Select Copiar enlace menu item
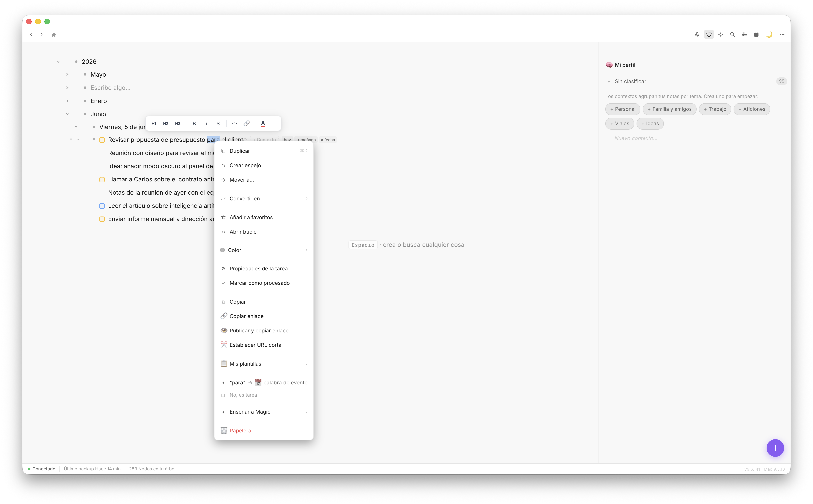The height and width of the screenshot is (504, 813). tap(264, 316)
